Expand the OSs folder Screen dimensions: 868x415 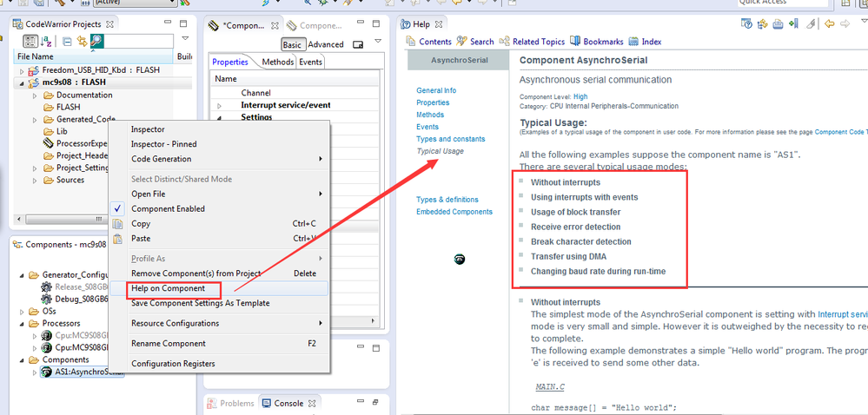[x=22, y=312]
